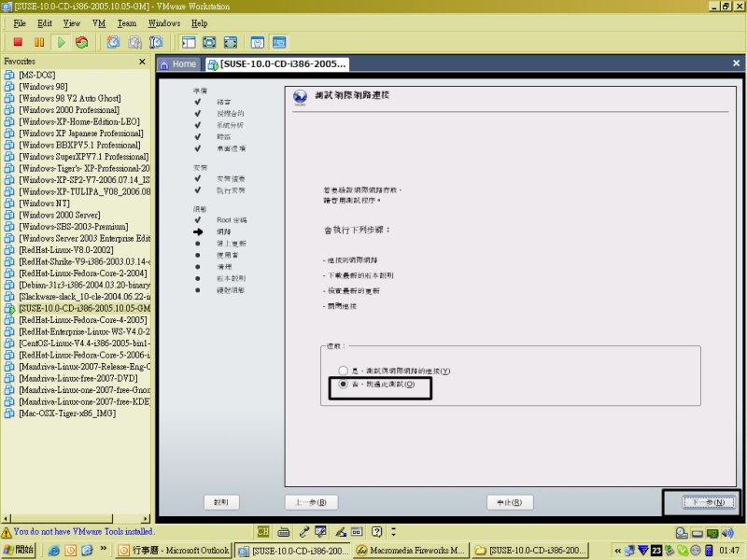Click the sound device speaker status icon
The width and height of the screenshot is (747, 560).
pos(727,533)
